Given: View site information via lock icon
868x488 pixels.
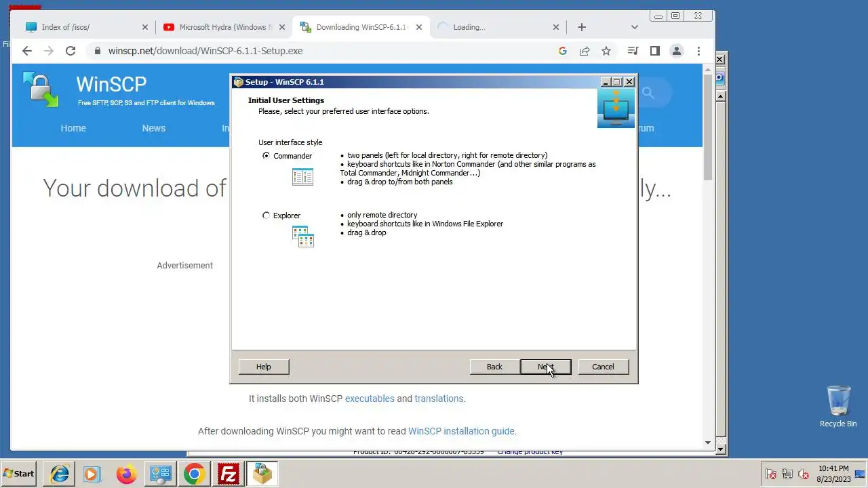Looking at the screenshot, I should coord(98,51).
